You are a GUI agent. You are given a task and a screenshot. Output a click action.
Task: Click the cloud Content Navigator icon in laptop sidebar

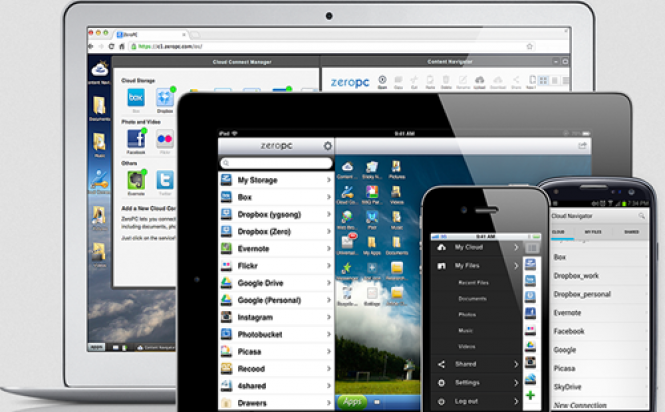[x=100, y=68]
